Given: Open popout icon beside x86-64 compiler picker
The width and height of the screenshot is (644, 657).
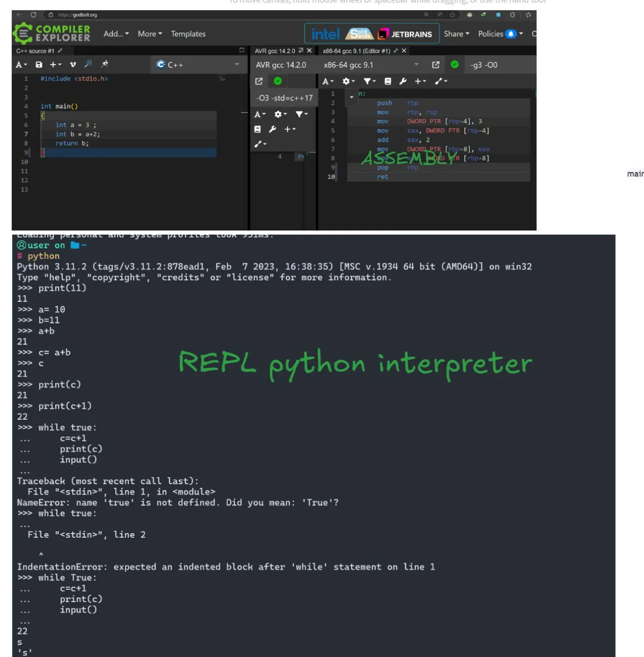Looking at the screenshot, I should pyautogui.click(x=435, y=65).
